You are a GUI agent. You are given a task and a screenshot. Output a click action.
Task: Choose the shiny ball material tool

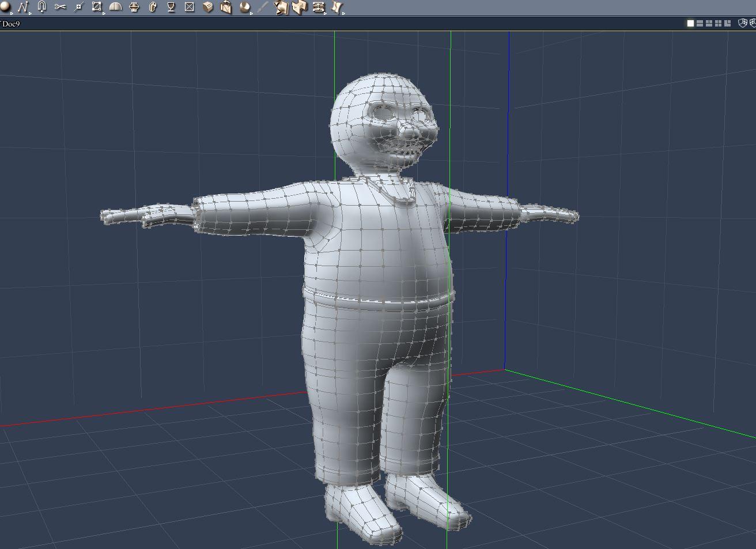click(245, 7)
